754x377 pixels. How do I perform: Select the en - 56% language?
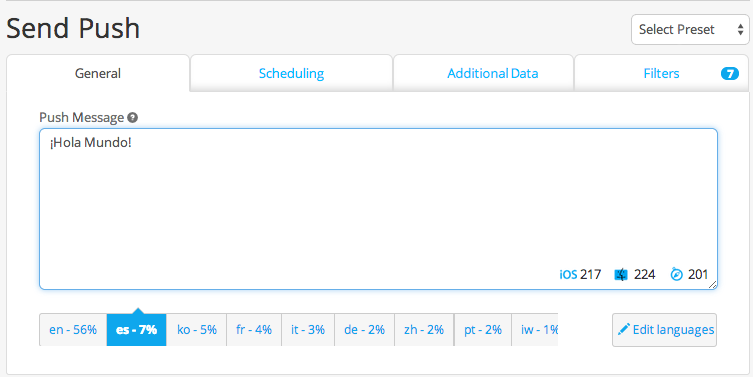tap(73, 330)
